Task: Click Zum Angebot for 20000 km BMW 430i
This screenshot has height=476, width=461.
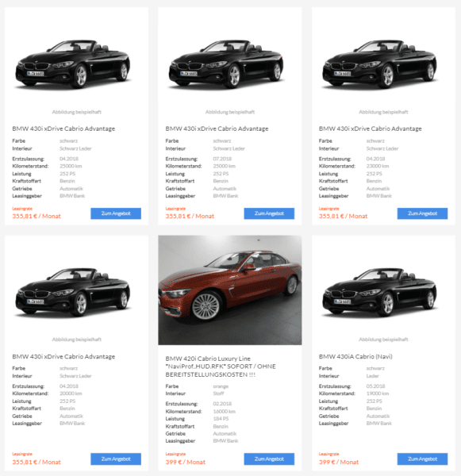Action: 116,459
